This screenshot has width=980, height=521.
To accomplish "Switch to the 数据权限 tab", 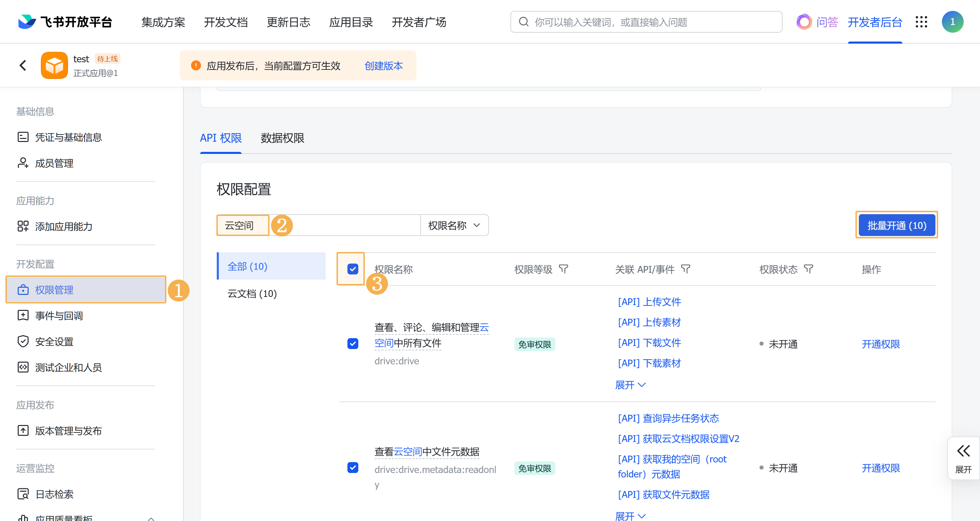I will pyautogui.click(x=282, y=138).
